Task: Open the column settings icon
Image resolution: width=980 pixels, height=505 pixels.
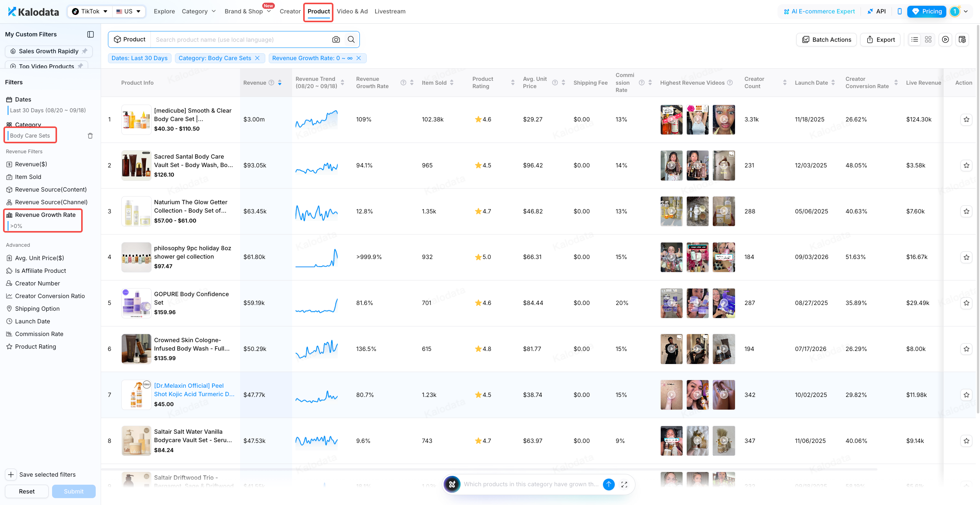Action: click(962, 39)
